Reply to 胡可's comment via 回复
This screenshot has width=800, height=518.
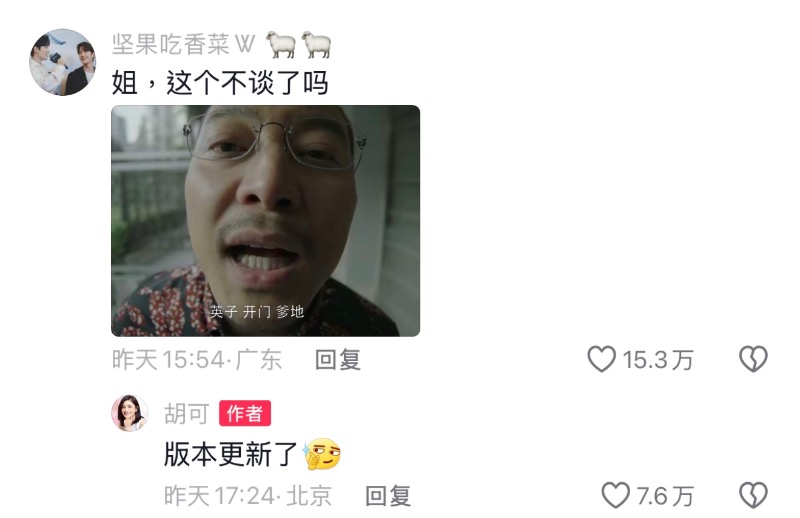click(388, 496)
